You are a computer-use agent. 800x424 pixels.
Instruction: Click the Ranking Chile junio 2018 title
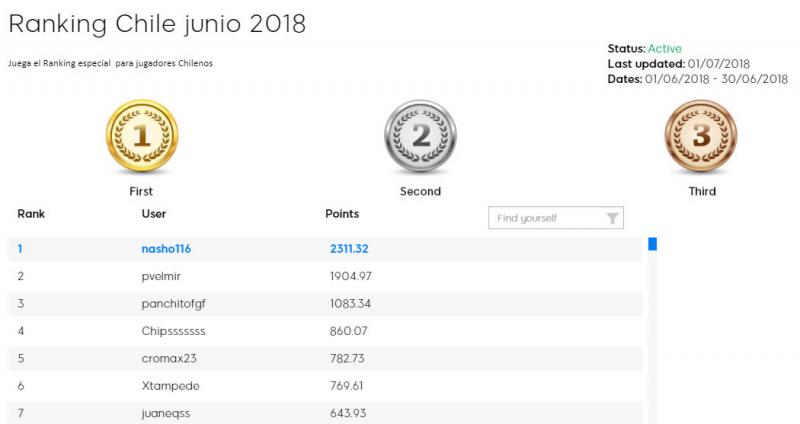point(157,24)
